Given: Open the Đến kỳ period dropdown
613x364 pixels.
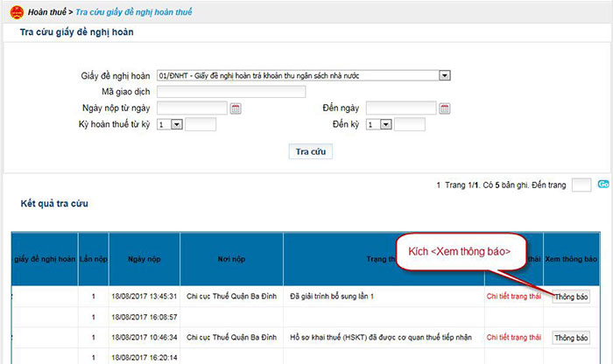Looking at the screenshot, I should [386, 124].
